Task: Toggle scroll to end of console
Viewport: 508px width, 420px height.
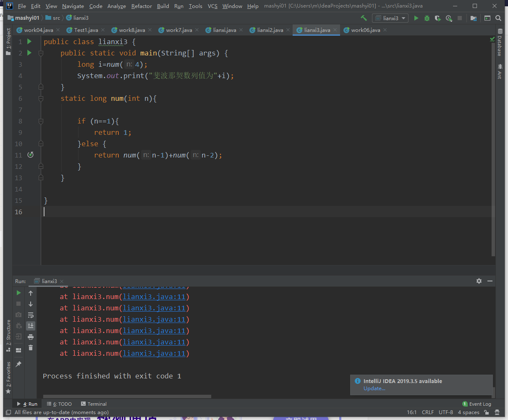Action: [31, 325]
